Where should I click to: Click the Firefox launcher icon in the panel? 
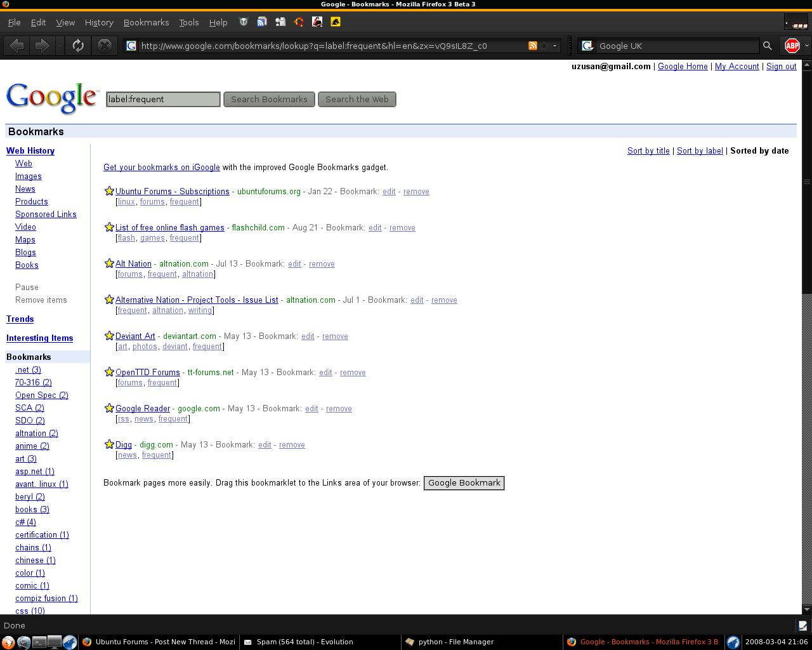[8, 642]
